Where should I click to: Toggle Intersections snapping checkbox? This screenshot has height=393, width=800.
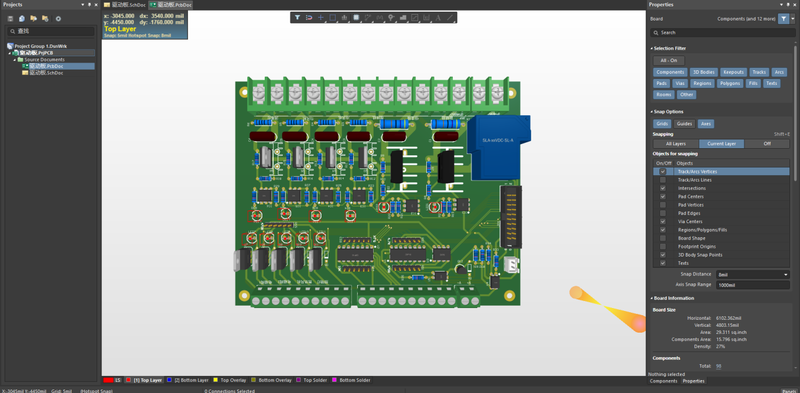click(663, 188)
